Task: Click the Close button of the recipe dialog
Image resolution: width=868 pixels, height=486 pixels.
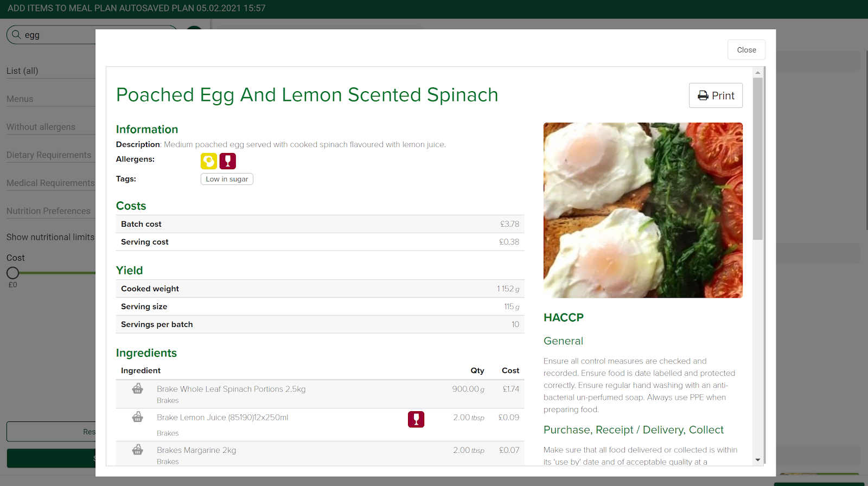Action: [x=746, y=50]
